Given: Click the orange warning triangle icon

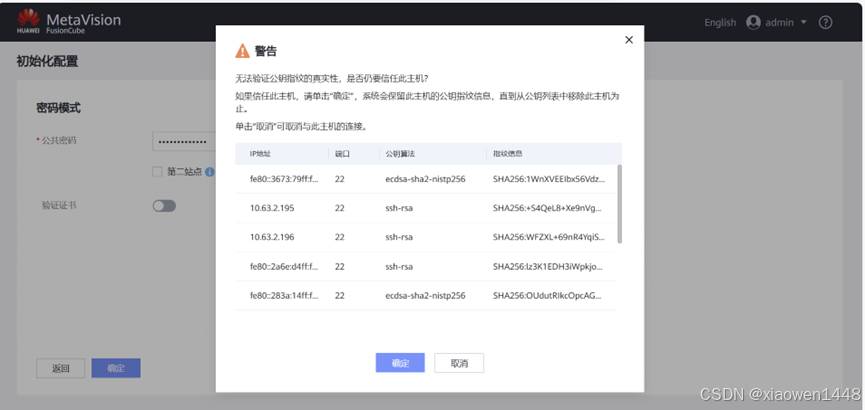Looking at the screenshot, I should [242, 51].
